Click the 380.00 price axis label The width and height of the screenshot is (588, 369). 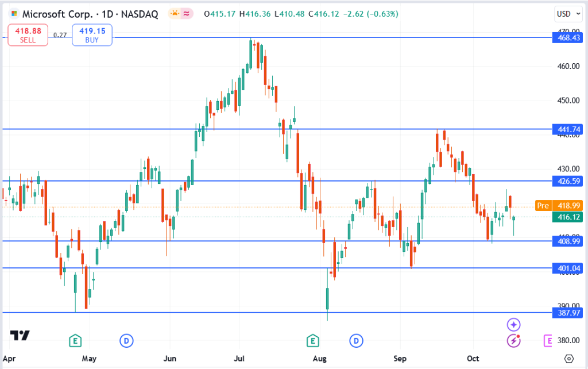[568, 340]
